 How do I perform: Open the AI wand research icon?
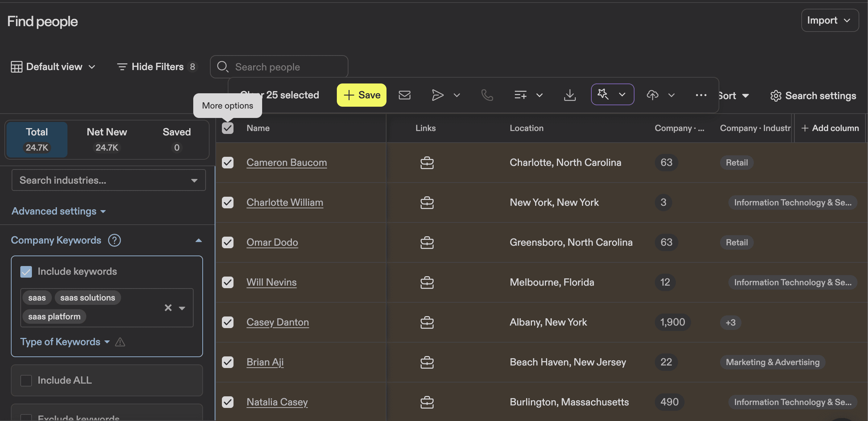pyautogui.click(x=603, y=94)
